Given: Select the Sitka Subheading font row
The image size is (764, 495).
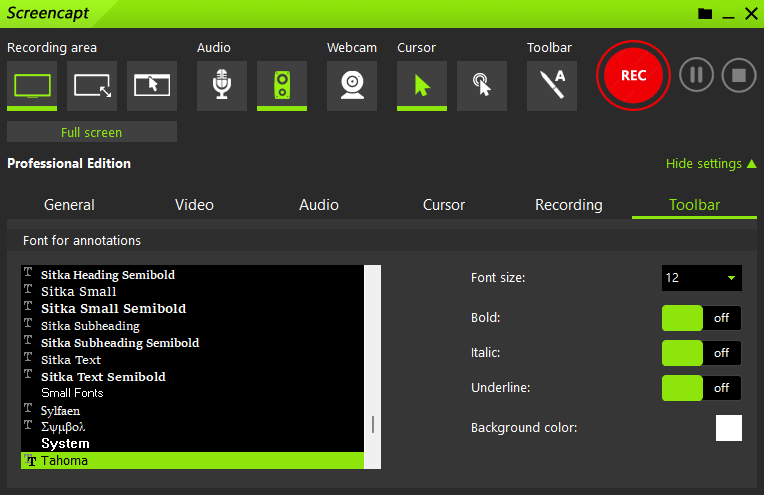Looking at the screenshot, I should [x=192, y=325].
